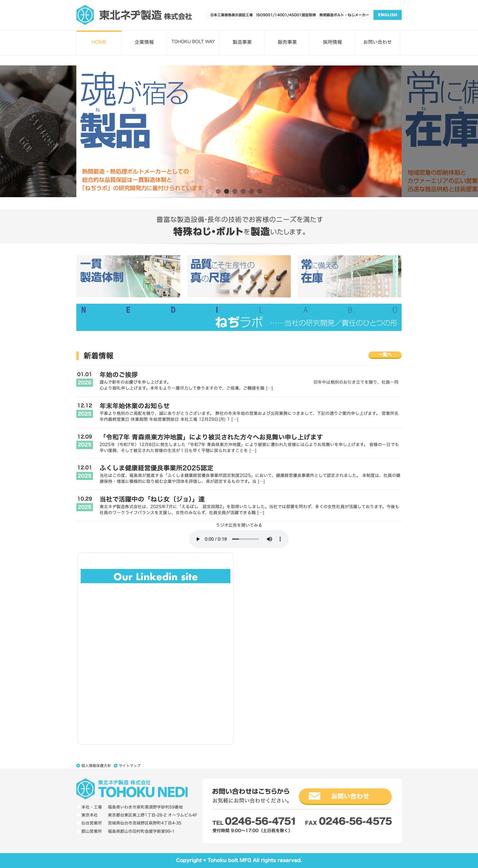Select the sixth carousel dot indicator
This screenshot has width=478, height=868.
pos(259,192)
